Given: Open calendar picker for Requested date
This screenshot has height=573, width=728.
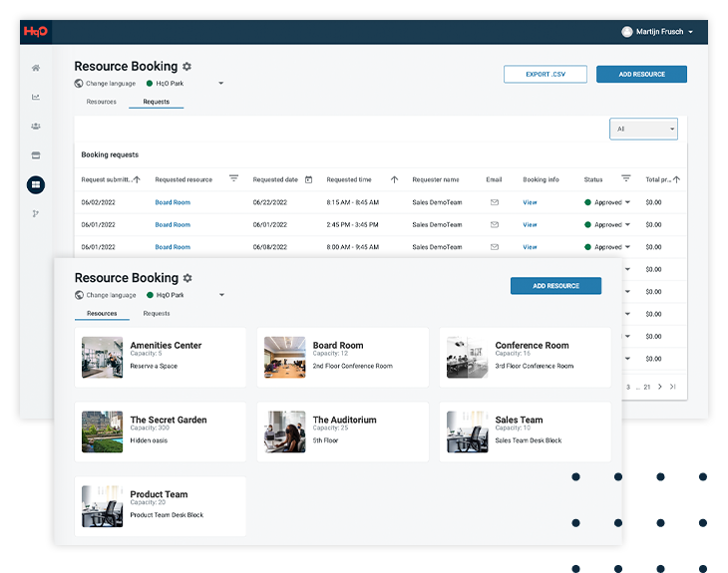Looking at the screenshot, I should 308,179.
